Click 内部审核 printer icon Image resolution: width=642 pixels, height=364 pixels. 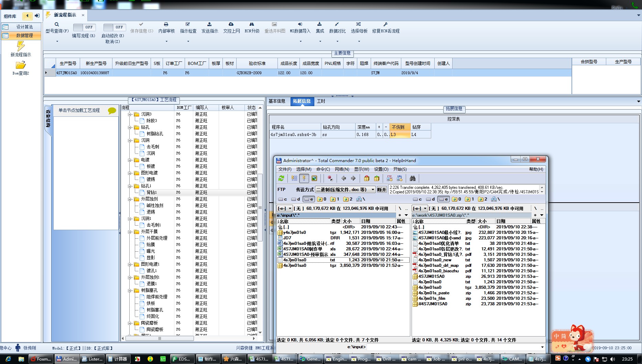(166, 24)
